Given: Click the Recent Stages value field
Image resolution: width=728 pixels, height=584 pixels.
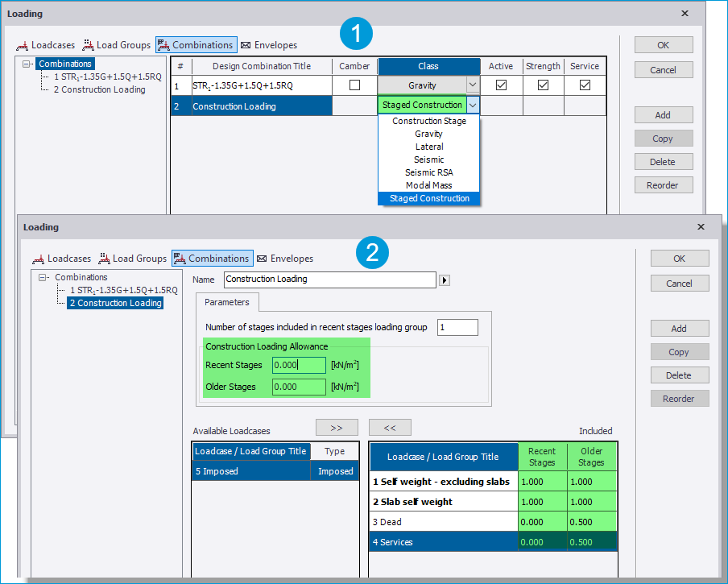Looking at the screenshot, I should 299,365.
